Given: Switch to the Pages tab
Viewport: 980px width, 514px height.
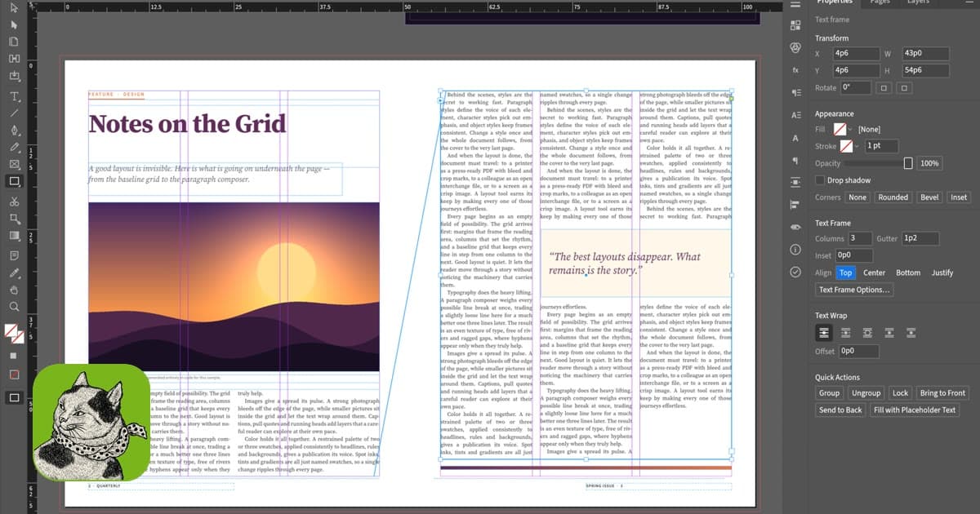Looking at the screenshot, I should (880, 2).
